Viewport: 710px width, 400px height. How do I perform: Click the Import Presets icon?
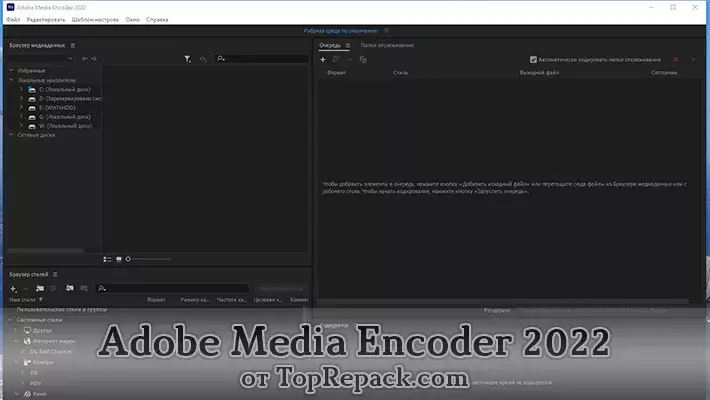(x=69, y=288)
